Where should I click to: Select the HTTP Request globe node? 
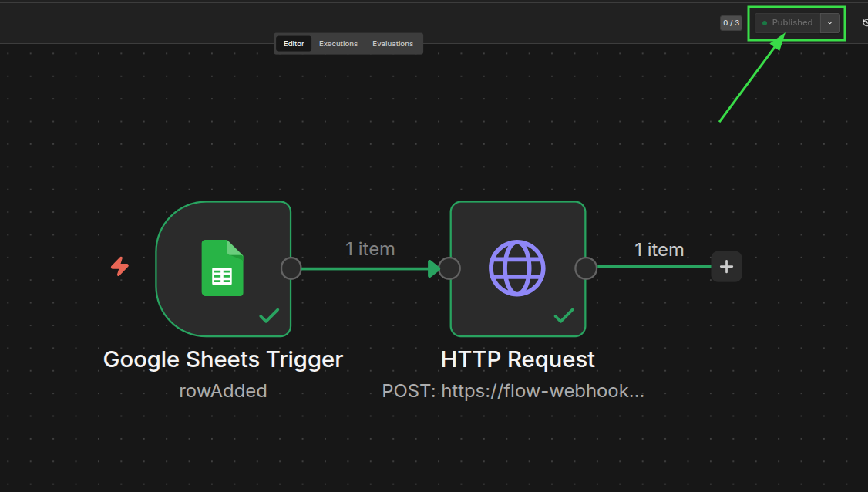[x=517, y=268]
